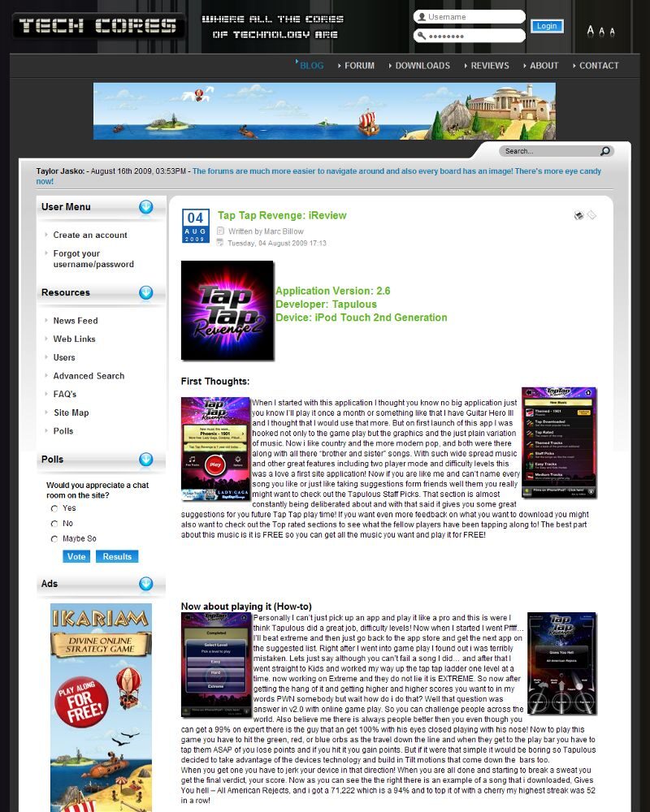Focus the Username input field
The height and width of the screenshot is (812, 650).
[470, 16]
